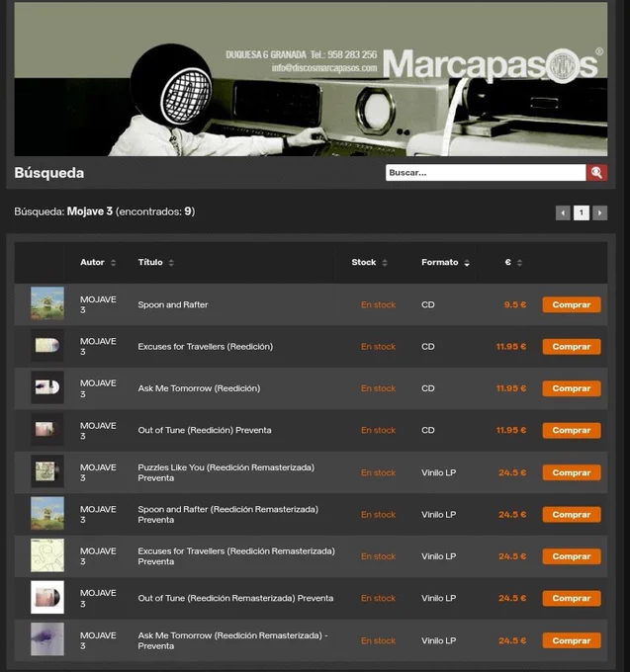Buy Ask Me Tomorrow (Reedición) CD
Screen dimensions: 630x672
tap(572, 388)
